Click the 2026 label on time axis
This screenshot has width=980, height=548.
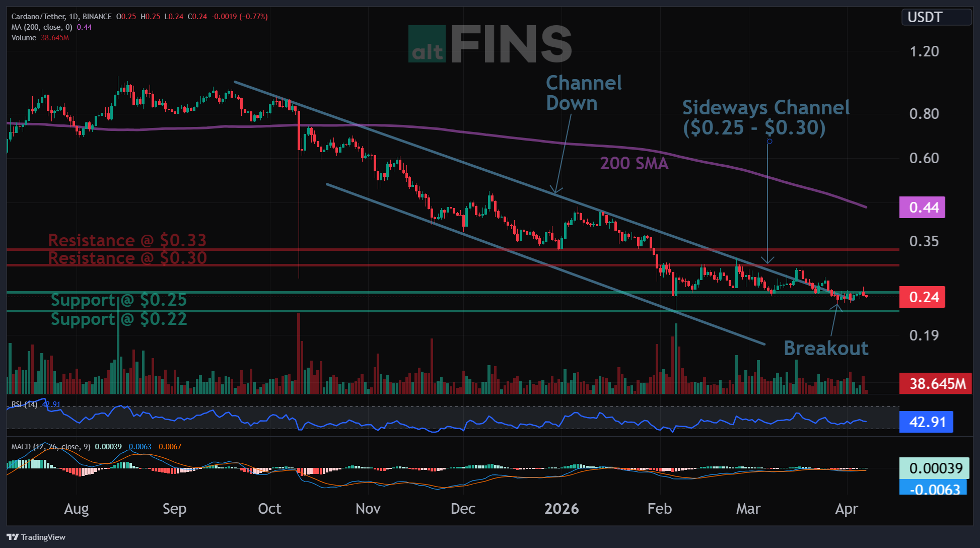click(x=562, y=509)
